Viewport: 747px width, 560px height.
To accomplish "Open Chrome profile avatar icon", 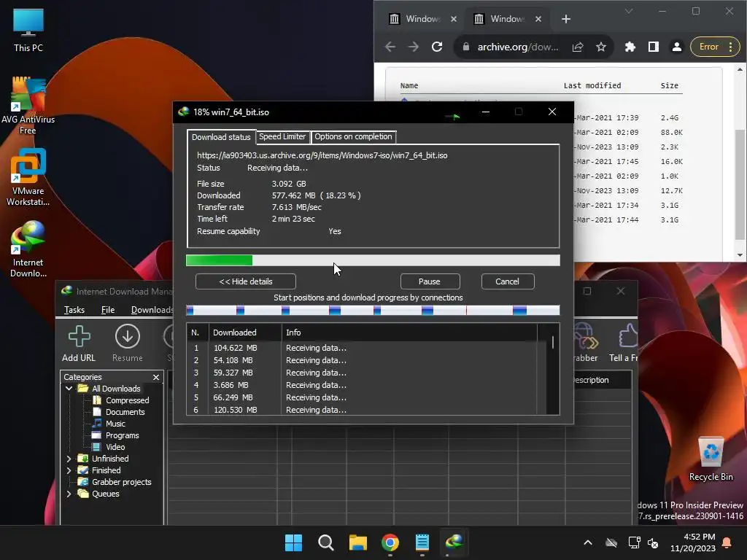I will (676, 47).
